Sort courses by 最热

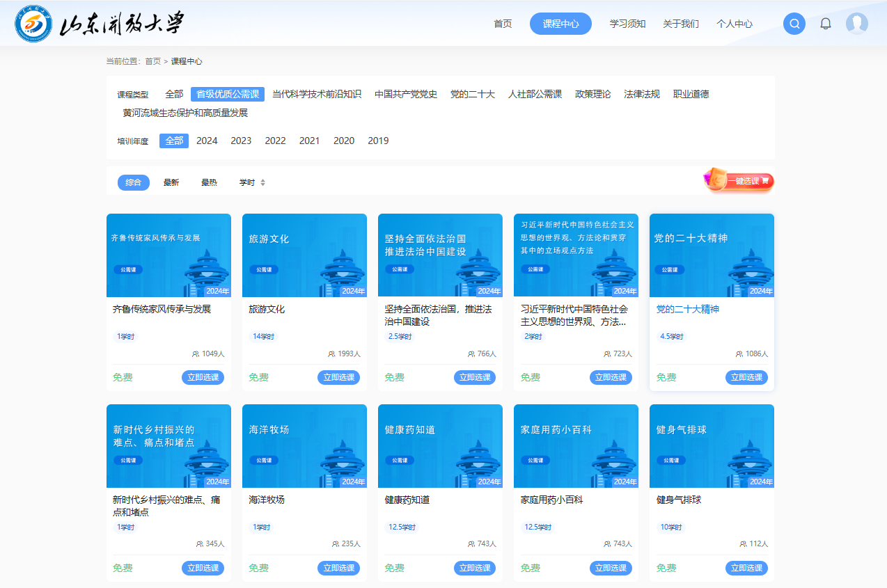tap(209, 182)
